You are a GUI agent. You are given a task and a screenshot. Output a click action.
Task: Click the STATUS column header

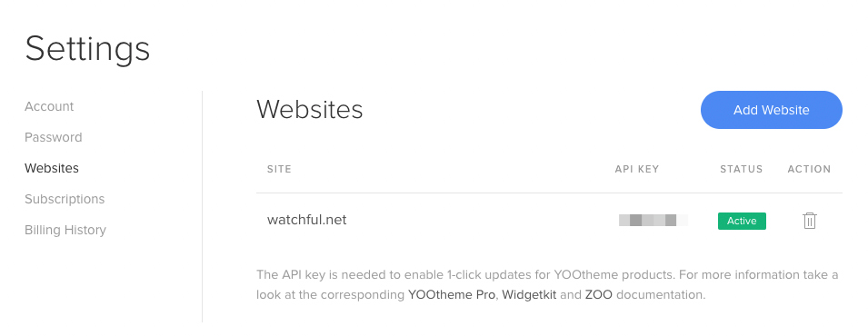click(x=742, y=170)
